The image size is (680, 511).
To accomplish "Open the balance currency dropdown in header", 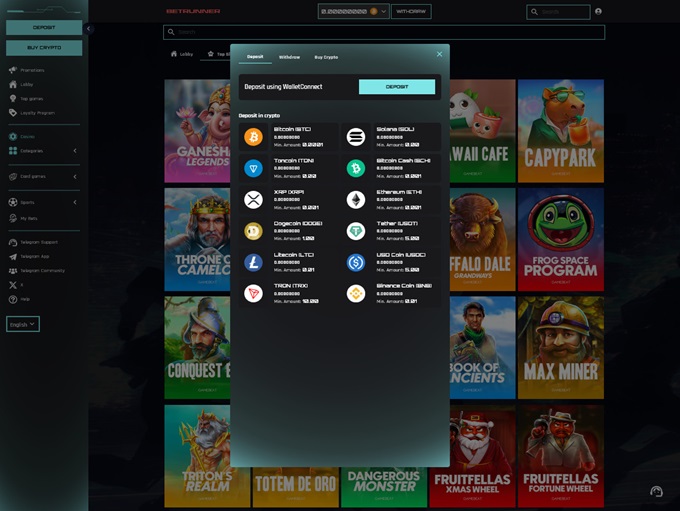I will (384, 12).
